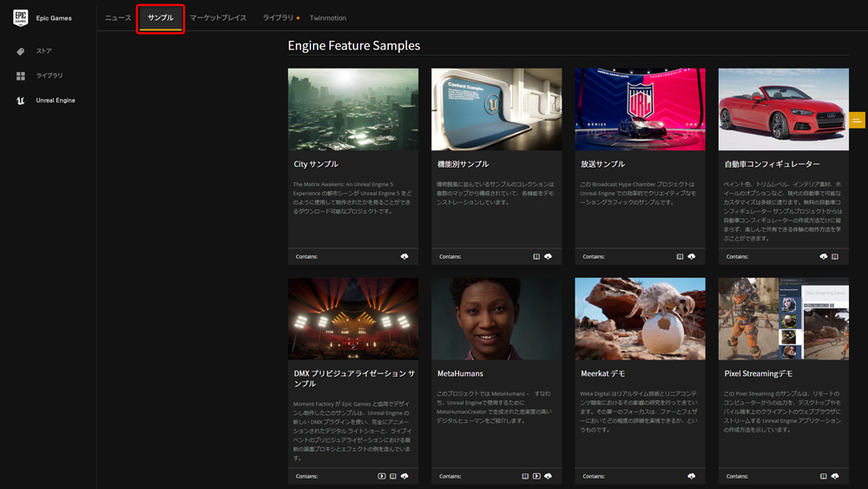This screenshot has width=868, height=489.
Task: Open the Twinmotion tab
Action: pos(328,17)
